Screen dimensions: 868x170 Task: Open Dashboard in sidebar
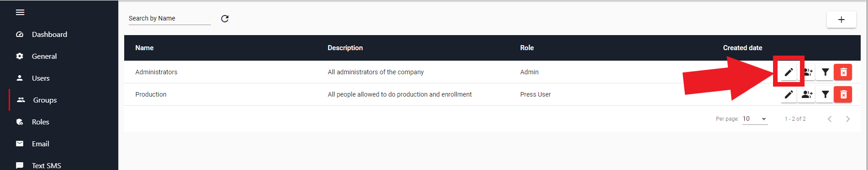click(x=49, y=34)
